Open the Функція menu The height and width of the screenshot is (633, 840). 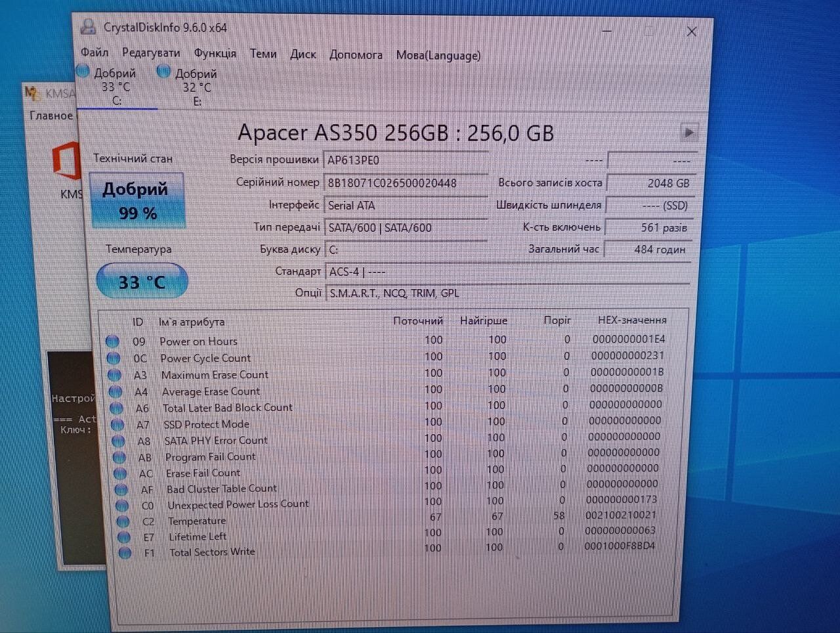[215, 53]
